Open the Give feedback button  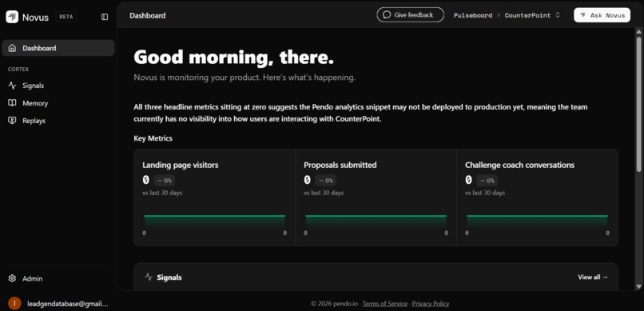pyautogui.click(x=411, y=14)
